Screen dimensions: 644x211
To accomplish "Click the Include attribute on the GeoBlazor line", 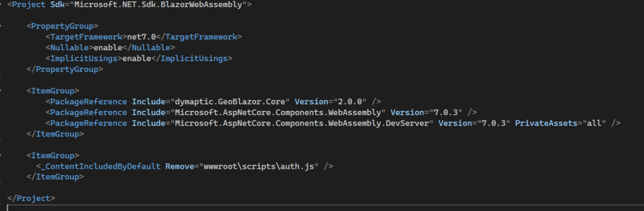I will tap(148, 102).
